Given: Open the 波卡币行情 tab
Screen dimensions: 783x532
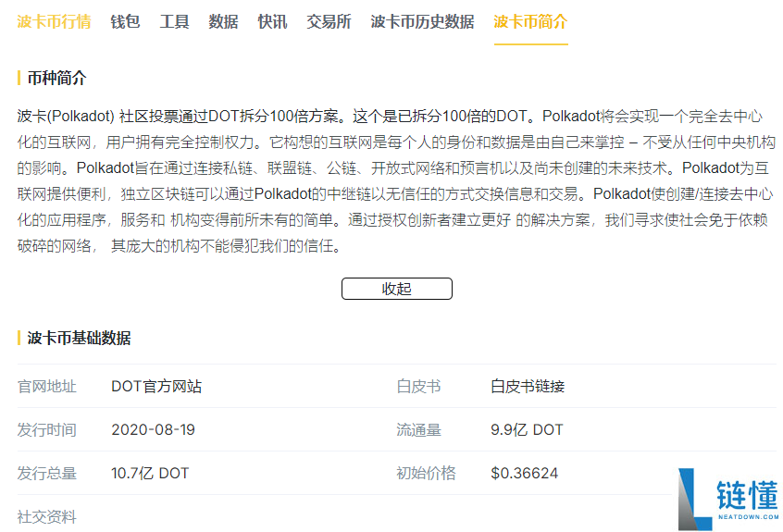Looking at the screenshot, I should tap(54, 21).
